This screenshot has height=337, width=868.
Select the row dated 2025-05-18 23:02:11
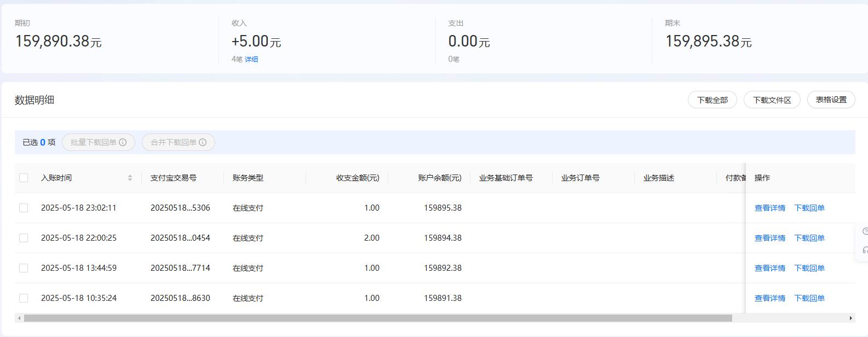coord(24,208)
